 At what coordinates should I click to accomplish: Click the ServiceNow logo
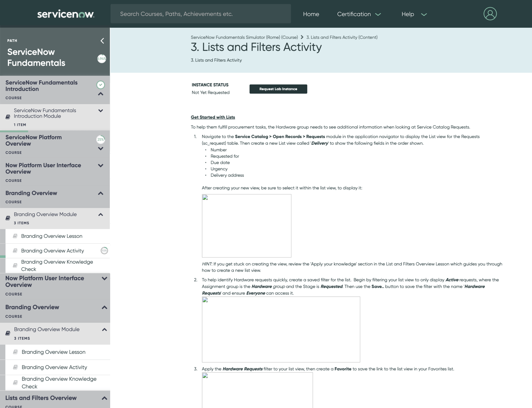click(x=66, y=14)
